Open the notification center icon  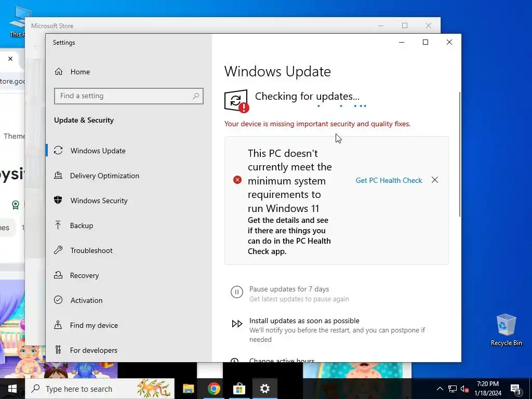click(x=516, y=389)
